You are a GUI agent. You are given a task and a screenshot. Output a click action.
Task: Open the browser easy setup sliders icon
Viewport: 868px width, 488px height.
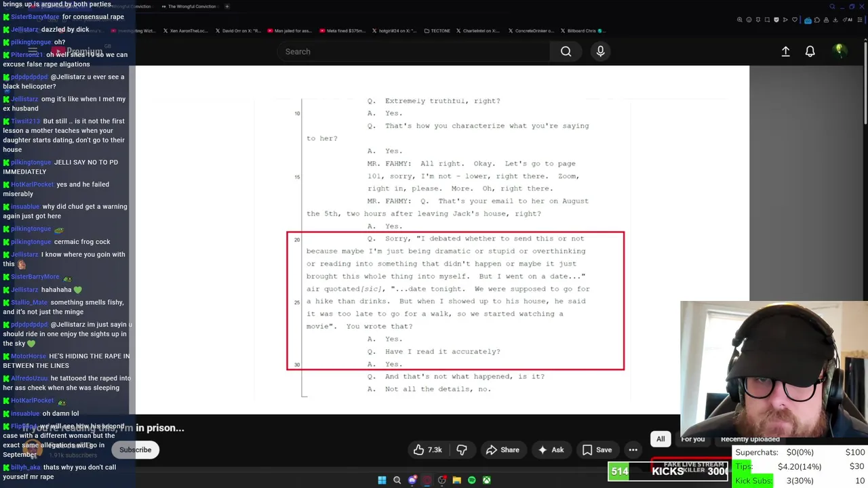pos(859,20)
